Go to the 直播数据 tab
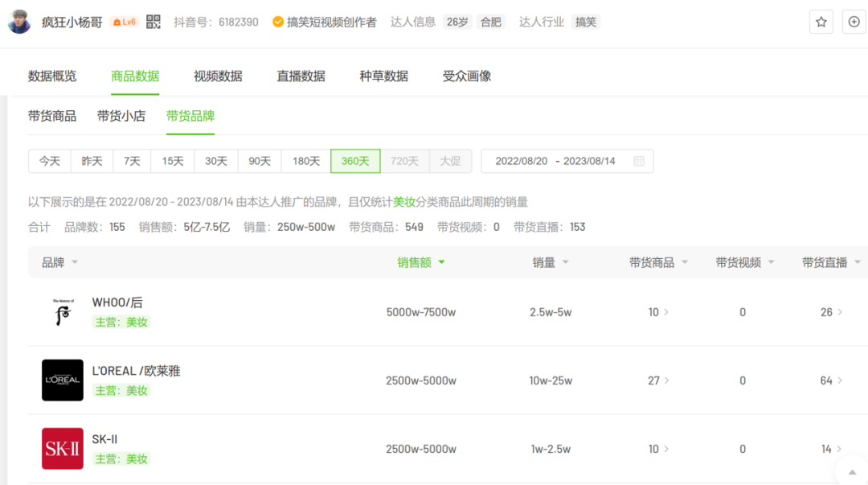Image resolution: width=868 pixels, height=485 pixels. coord(301,76)
